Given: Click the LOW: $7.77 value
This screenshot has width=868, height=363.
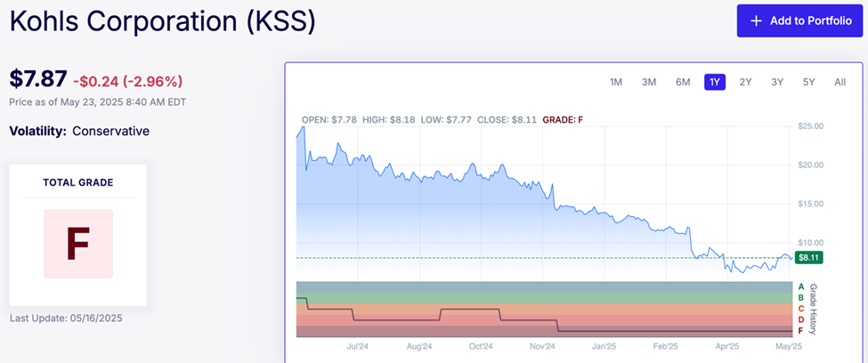Looking at the screenshot, I should pos(447,119).
